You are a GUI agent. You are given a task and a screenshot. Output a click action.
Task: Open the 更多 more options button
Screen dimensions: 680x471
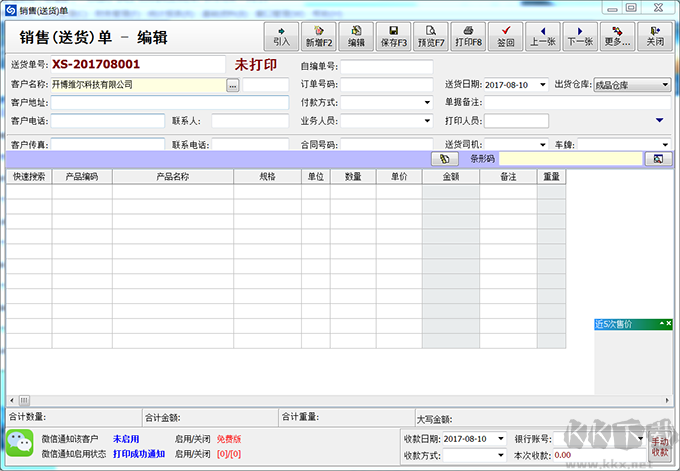click(617, 36)
